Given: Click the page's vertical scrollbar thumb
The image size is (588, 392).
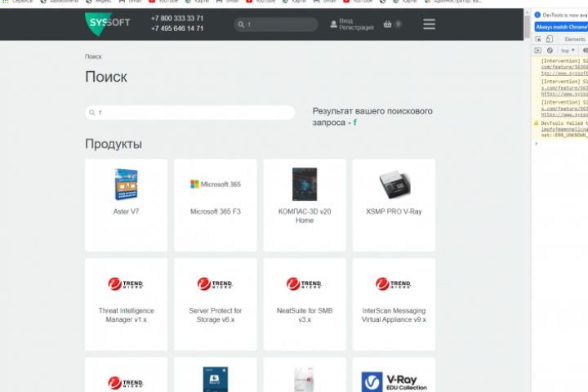Looking at the screenshot, I should point(528,27).
